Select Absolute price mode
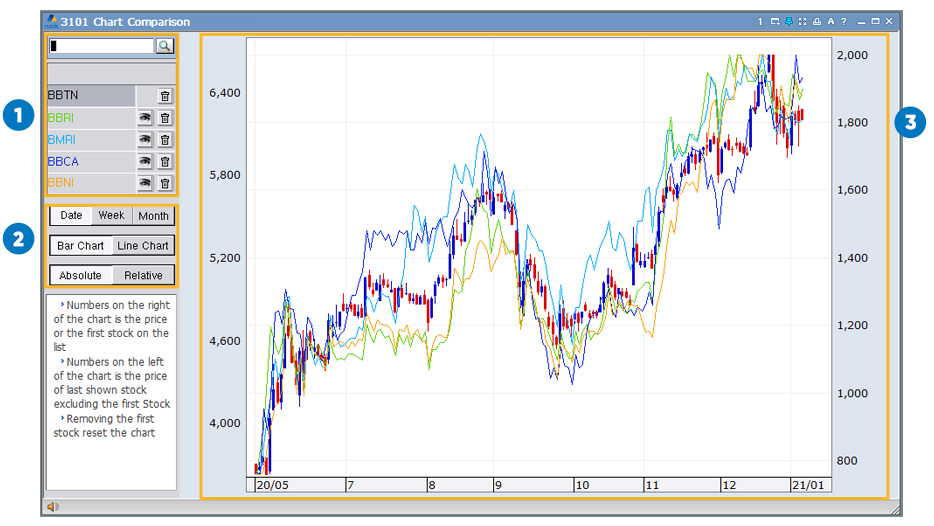This screenshot has height=526, width=934. (80, 276)
